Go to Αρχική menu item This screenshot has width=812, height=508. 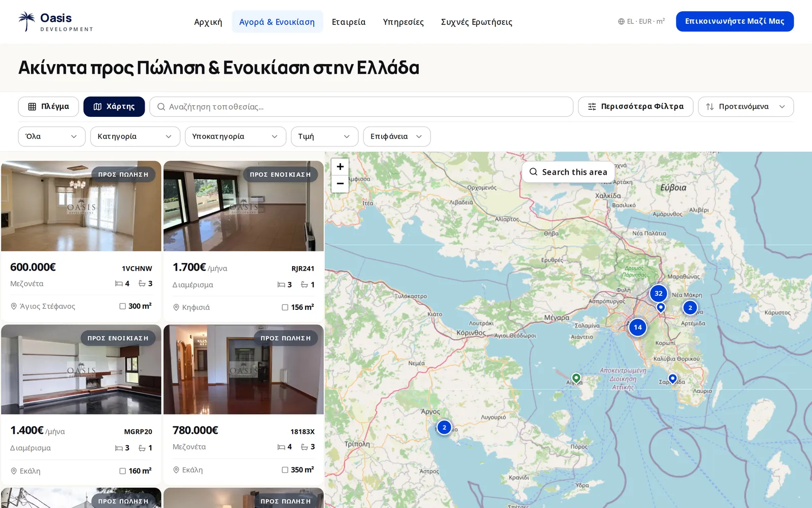tap(208, 22)
